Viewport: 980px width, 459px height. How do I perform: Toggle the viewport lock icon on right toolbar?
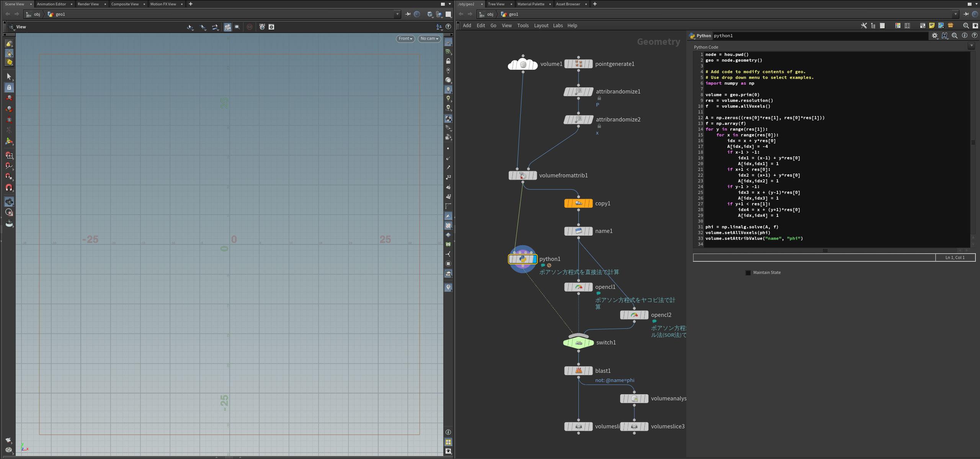pos(448,61)
